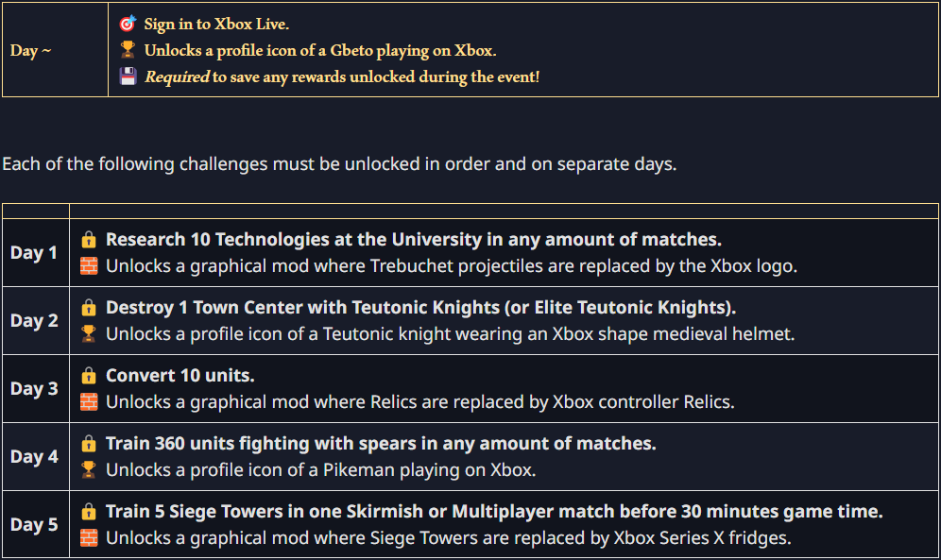Click the trophy icon next to Gbeto profile icon reward
The height and width of the screenshot is (560, 941).
coord(128,50)
